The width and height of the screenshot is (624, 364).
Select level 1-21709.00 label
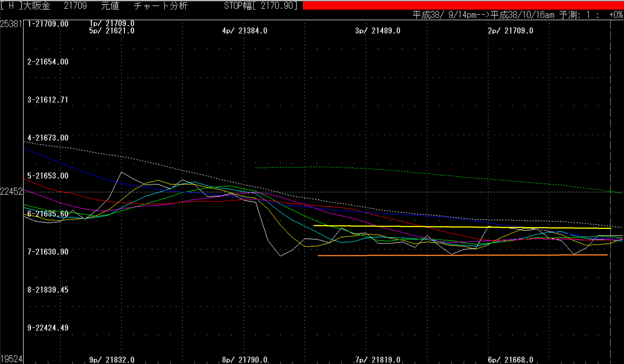(x=48, y=24)
